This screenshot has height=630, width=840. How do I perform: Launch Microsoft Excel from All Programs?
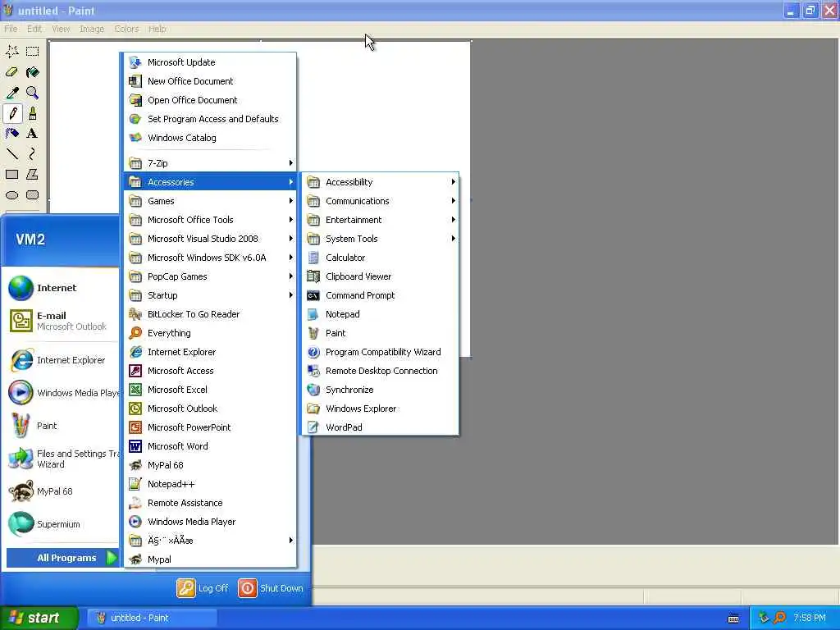click(210, 390)
